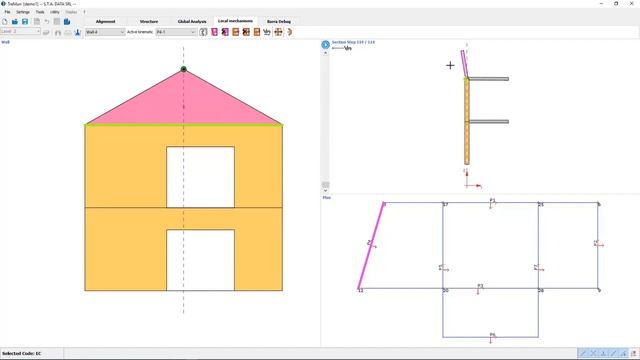Click the Wall view label
640x360 pixels.
5,42
